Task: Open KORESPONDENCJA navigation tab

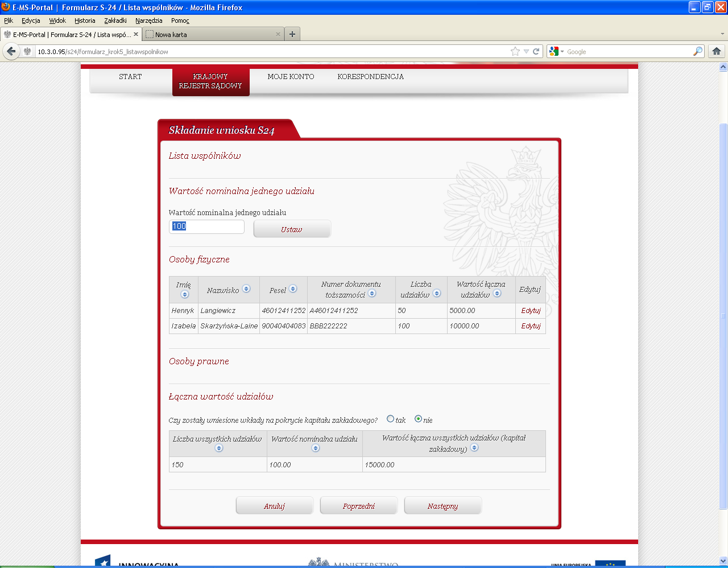Action: click(370, 77)
